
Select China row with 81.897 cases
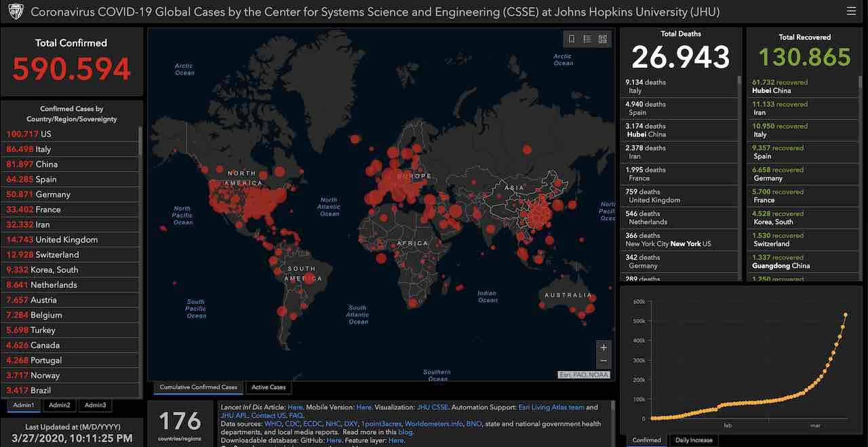pyautogui.click(x=71, y=164)
